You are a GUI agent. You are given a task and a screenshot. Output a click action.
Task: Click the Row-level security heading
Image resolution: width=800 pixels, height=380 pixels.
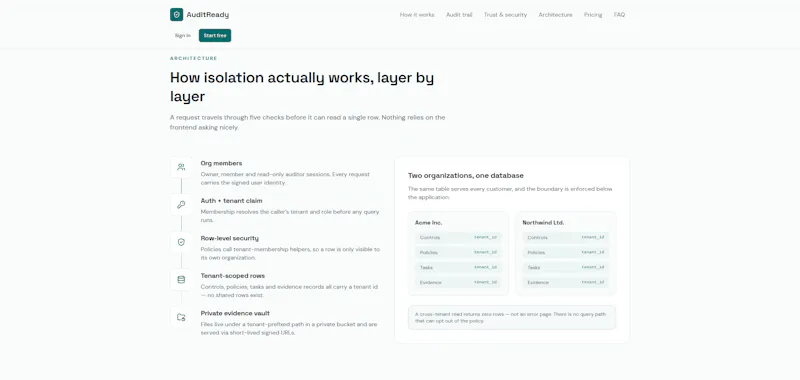tap(230, 238)
